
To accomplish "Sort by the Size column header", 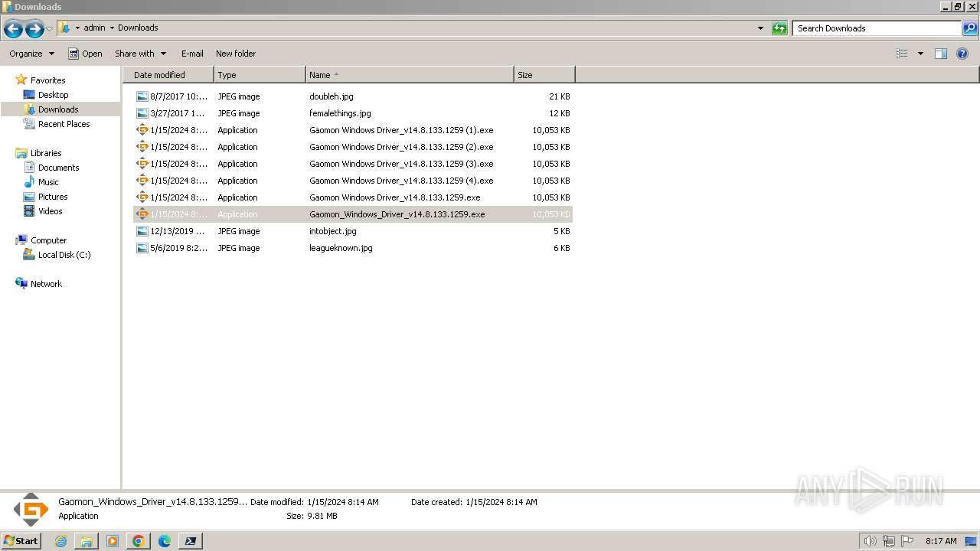I will click(x=544, y=75).
